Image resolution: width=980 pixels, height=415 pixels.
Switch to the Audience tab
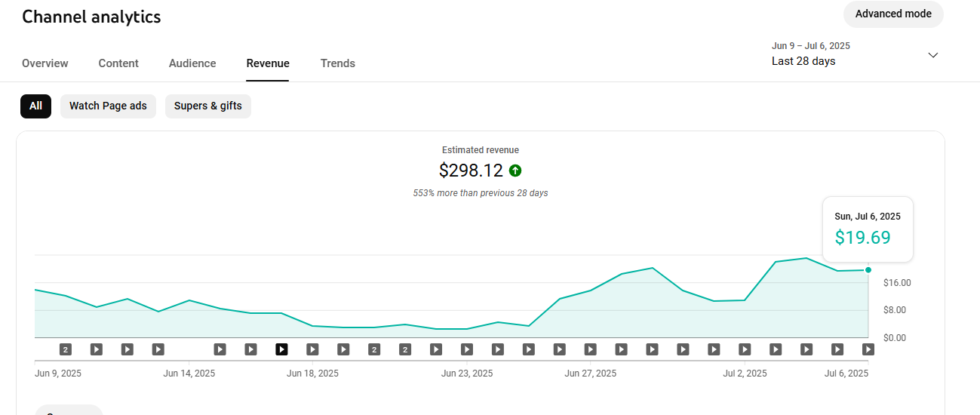[192, 63]
